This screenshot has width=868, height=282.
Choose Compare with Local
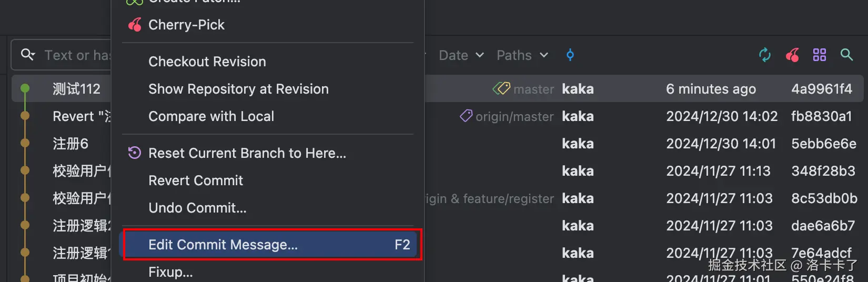tap(211, 116)
